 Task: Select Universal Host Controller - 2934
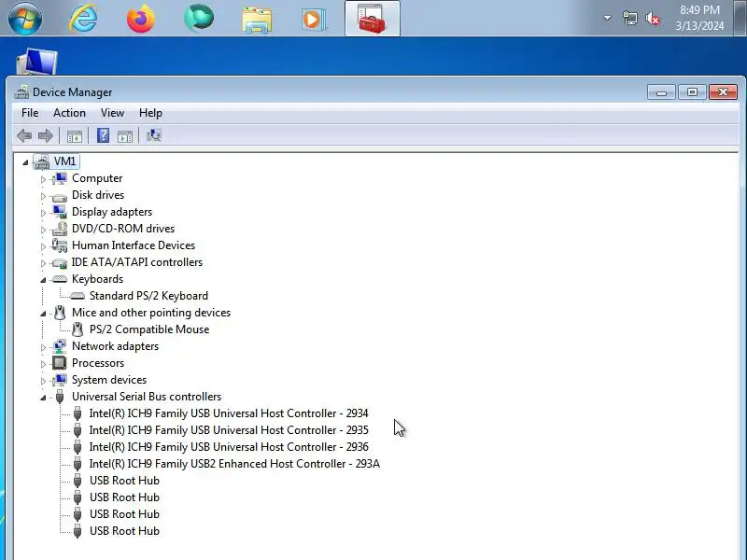pyautogui.click(x=229, y=413)
